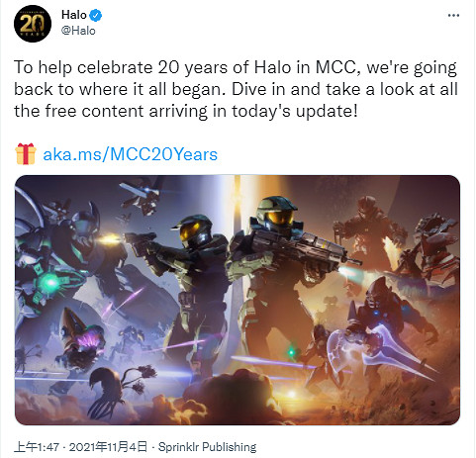The height and width of the screenshot is (458, 476).
Task: Click the blue verified badge next to Halo
Action: (x=96, y=15)
